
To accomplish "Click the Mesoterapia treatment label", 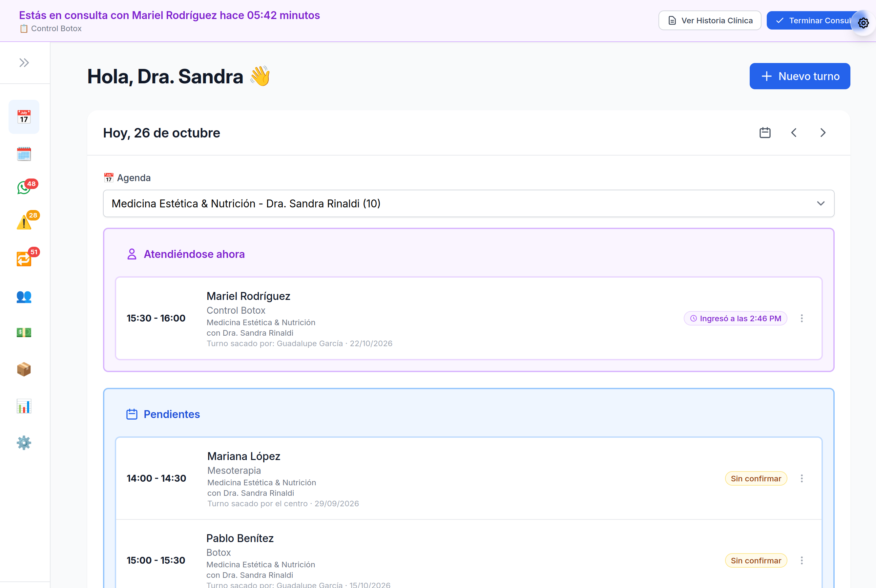I will click(x=234, y=471).
